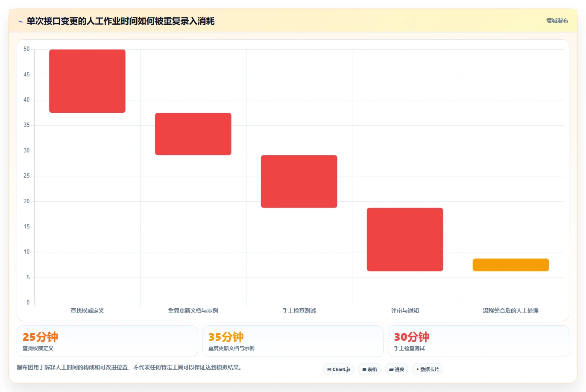Click the y-axis value 50

pyautogui.click(x=26, y=49)
